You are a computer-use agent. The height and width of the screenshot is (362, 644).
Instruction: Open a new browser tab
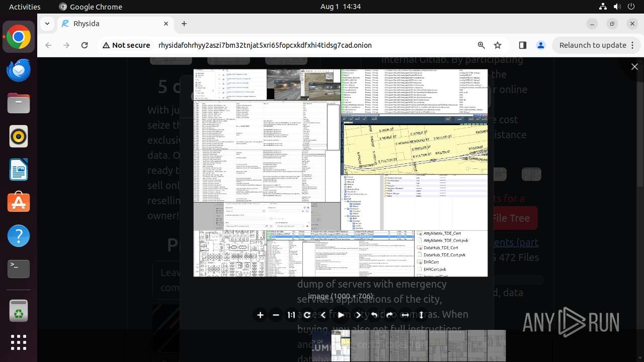pyautogui.click(x=184, y=24)
